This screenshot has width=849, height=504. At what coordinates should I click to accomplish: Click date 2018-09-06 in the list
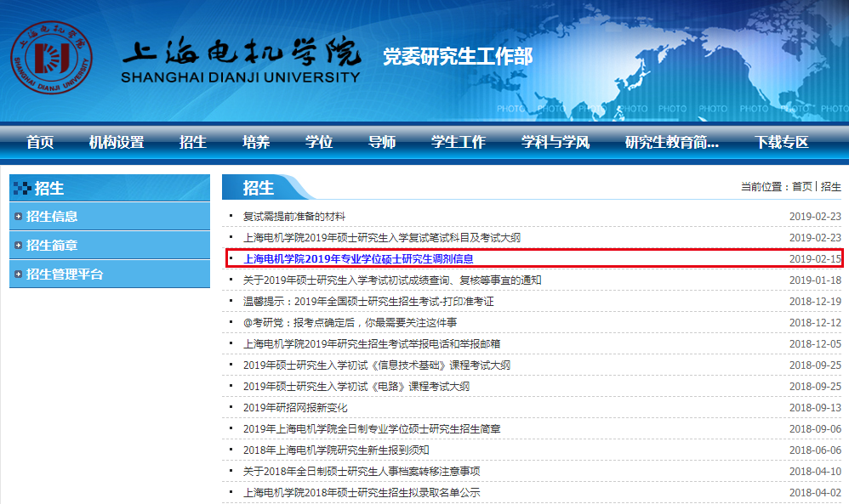[815, 429]
